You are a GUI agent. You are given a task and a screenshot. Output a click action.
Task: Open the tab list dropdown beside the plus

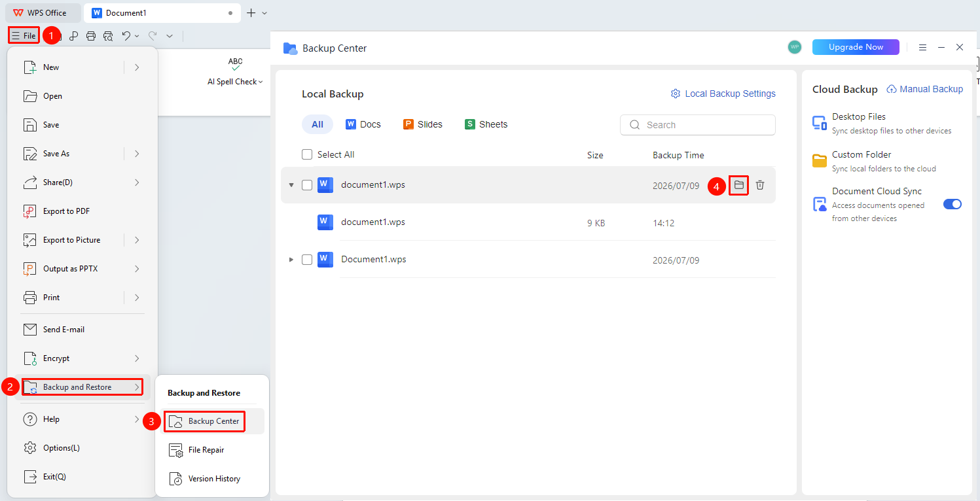[264, 13]
